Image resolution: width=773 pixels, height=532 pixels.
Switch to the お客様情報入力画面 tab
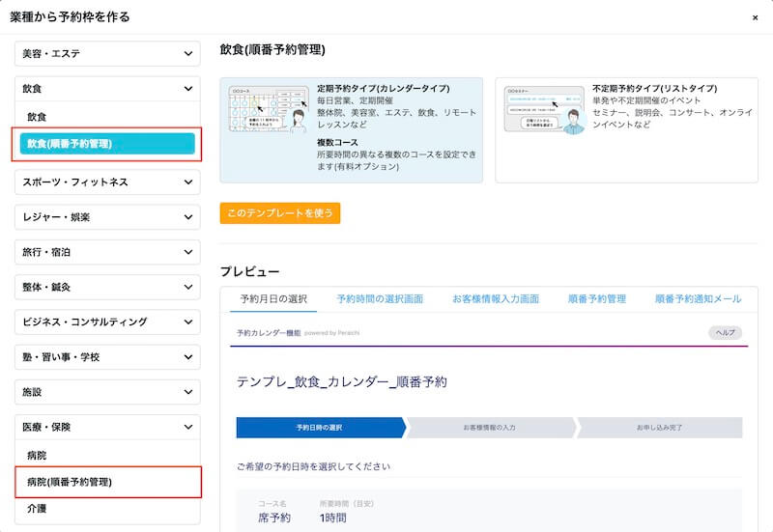[x=495, y=299]
